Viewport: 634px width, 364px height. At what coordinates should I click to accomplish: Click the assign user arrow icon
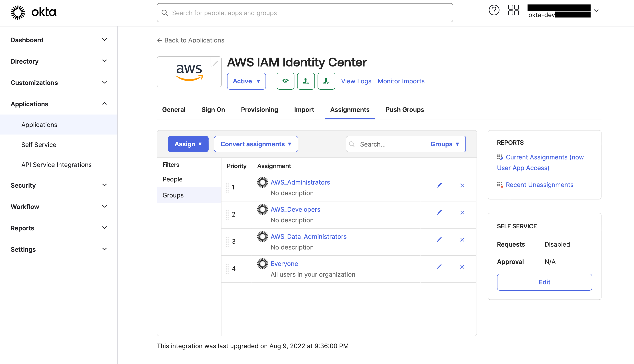306,81
